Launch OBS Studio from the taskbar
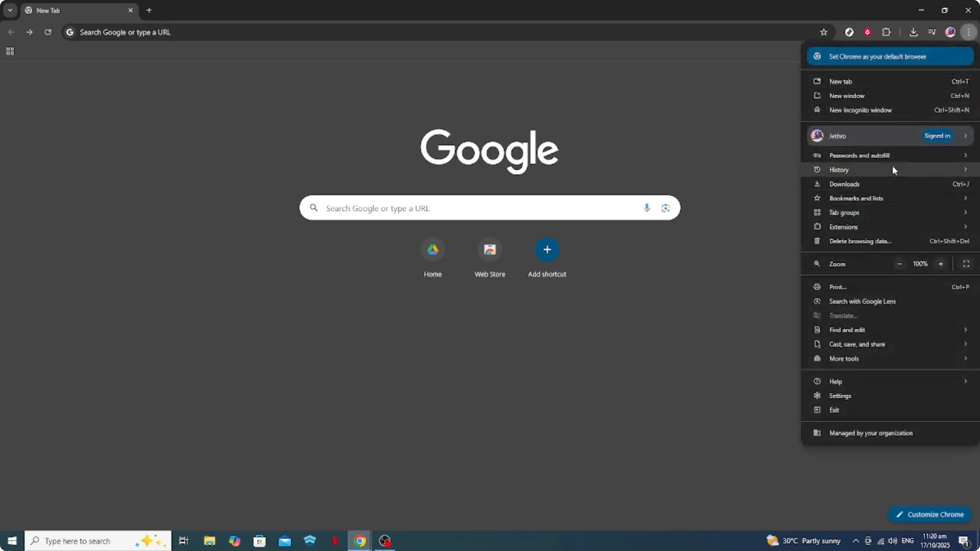 click(385, 540)
